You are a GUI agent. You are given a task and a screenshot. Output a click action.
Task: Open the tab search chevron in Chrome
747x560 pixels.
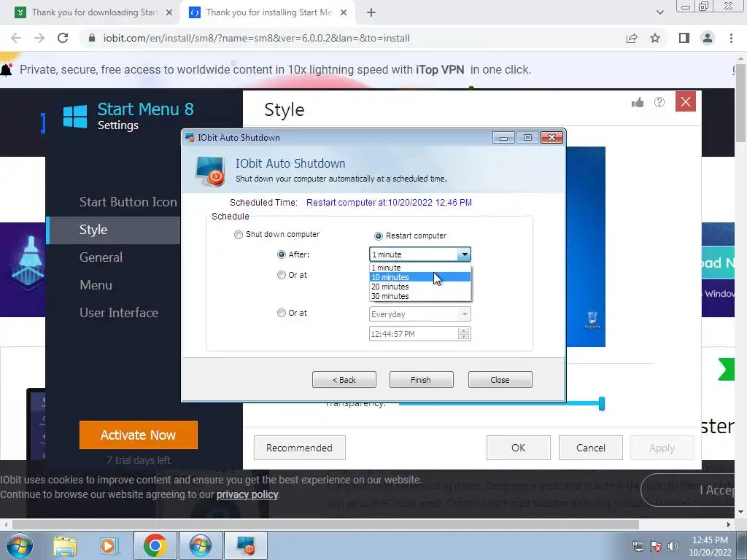click(x=659, y=12)
